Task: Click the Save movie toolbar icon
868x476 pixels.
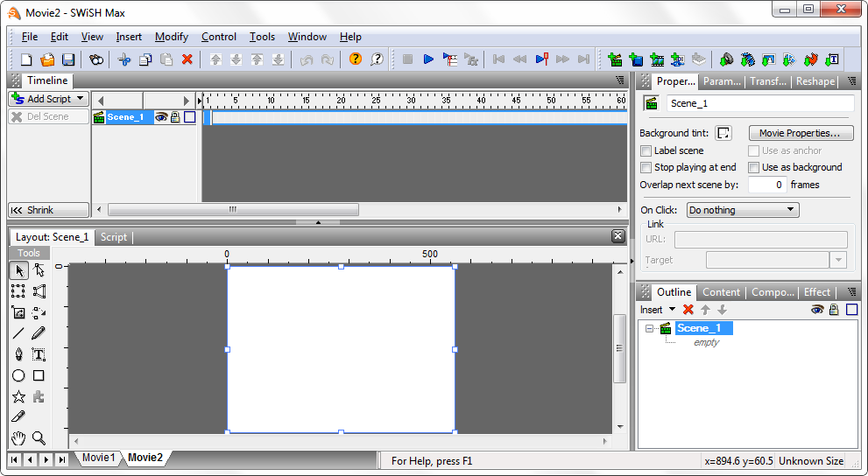Action: click(68, 59)
